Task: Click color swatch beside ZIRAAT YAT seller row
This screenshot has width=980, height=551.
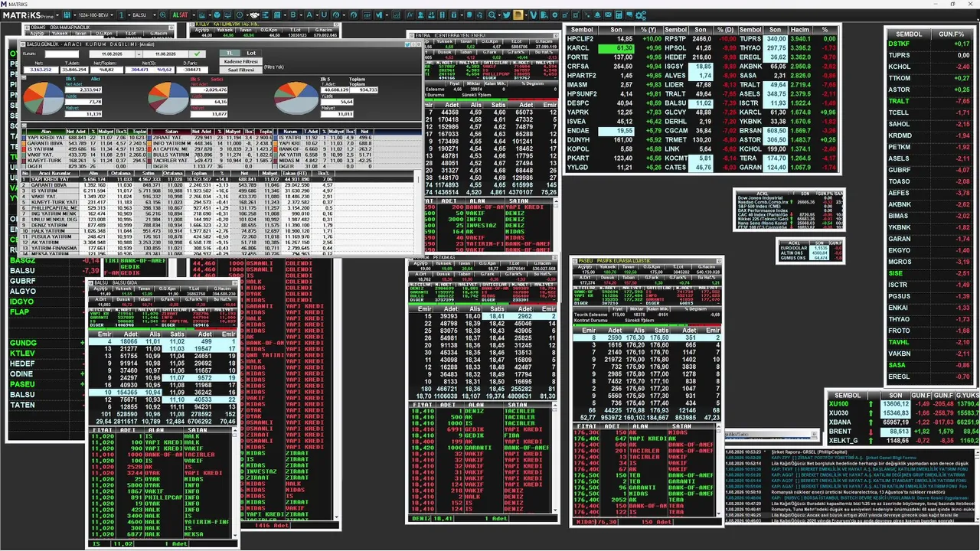Action: click(150, 138)
